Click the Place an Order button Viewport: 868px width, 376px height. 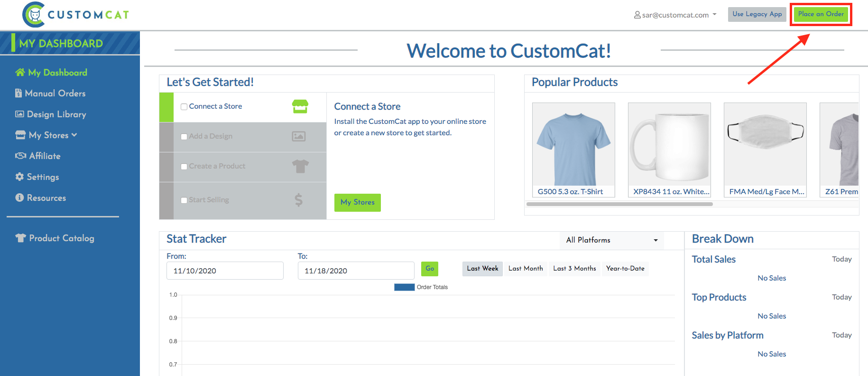[821, 14]
